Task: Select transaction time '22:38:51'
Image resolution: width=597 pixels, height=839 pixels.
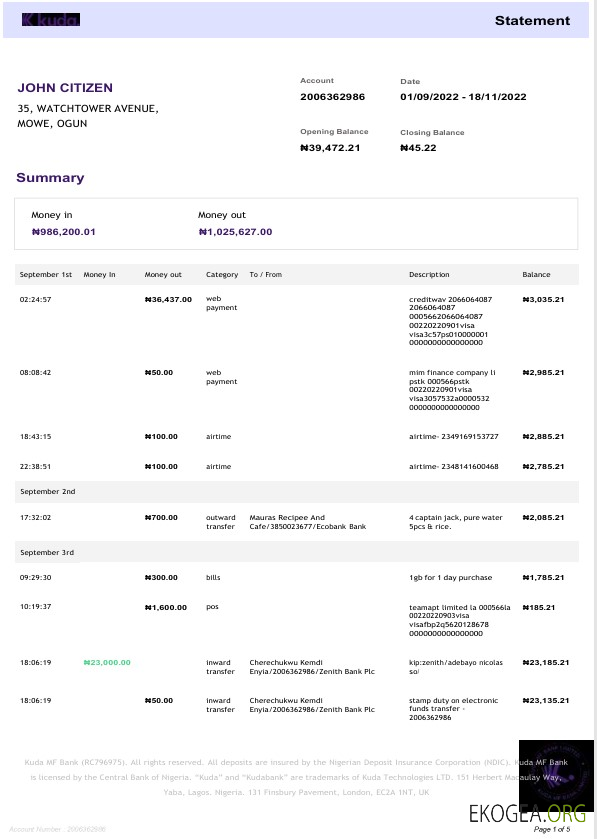Action: coord(35,467)
